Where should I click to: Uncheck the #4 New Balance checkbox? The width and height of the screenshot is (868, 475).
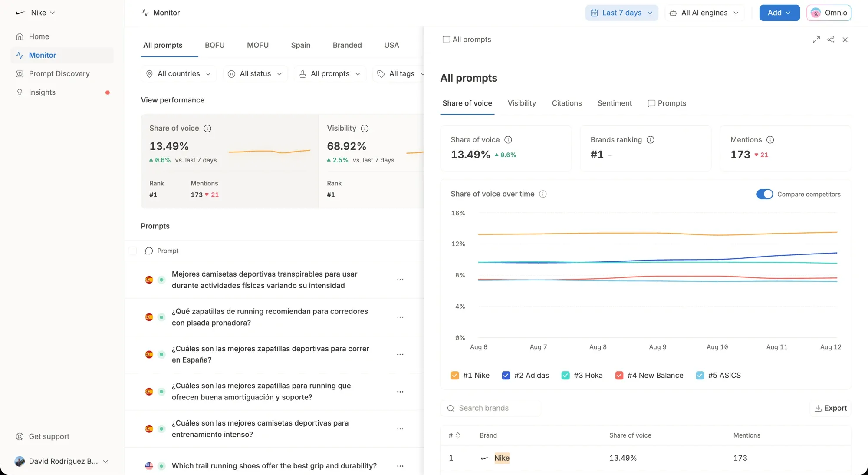coord(619,376)
